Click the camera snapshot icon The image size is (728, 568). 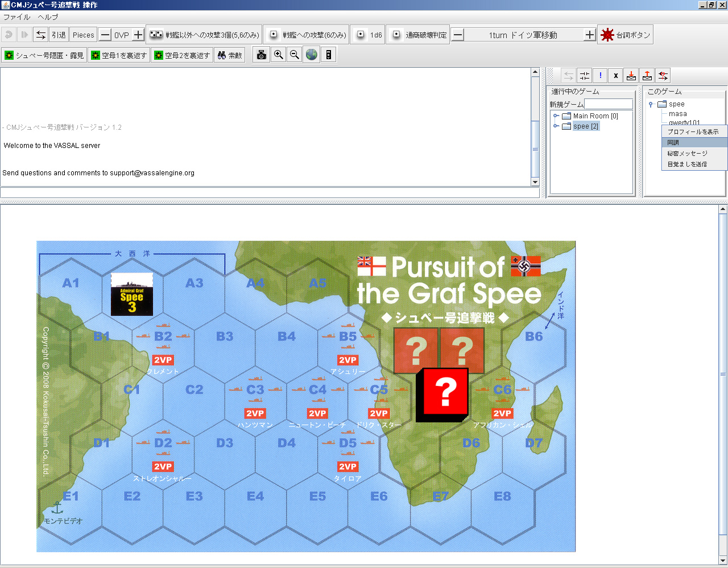pos(262,55)
